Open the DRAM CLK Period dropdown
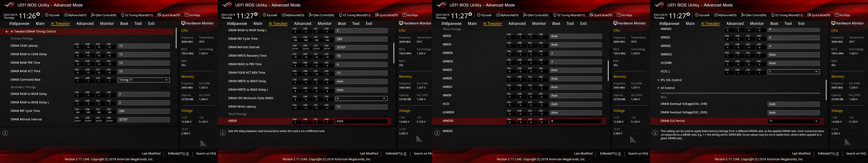 pyautogui.click(x=794, y=121)
